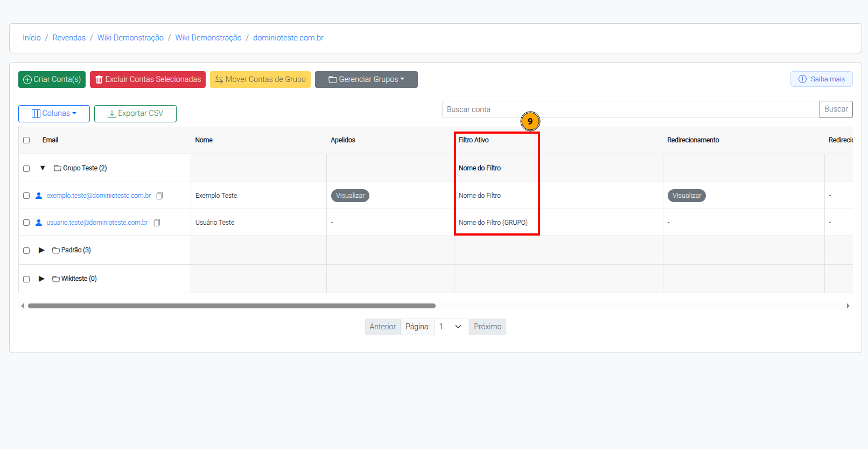The height and width of the screenshot is (449, 868).
Task: Open Revendas breadcrumb link
Action: click(x=69, y=38)
